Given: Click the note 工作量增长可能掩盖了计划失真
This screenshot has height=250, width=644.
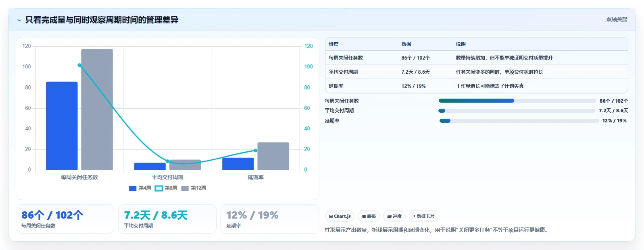Looking at the screenshot, I should [490, 86].
